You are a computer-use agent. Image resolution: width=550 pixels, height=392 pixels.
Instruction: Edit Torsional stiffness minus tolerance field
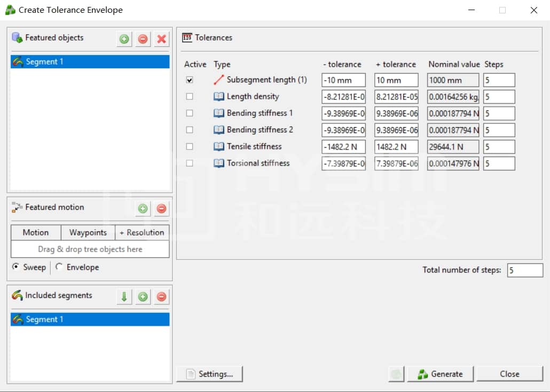(343, 163)
